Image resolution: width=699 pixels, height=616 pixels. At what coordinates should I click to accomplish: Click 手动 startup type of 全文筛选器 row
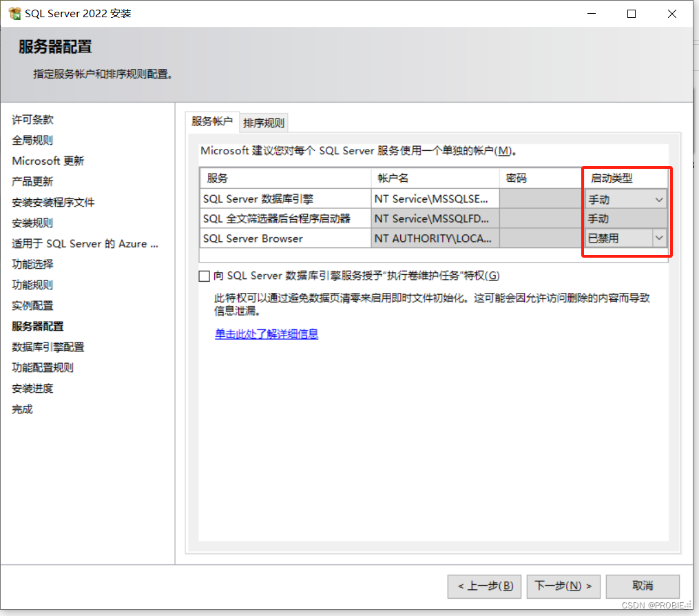(626, 218)
